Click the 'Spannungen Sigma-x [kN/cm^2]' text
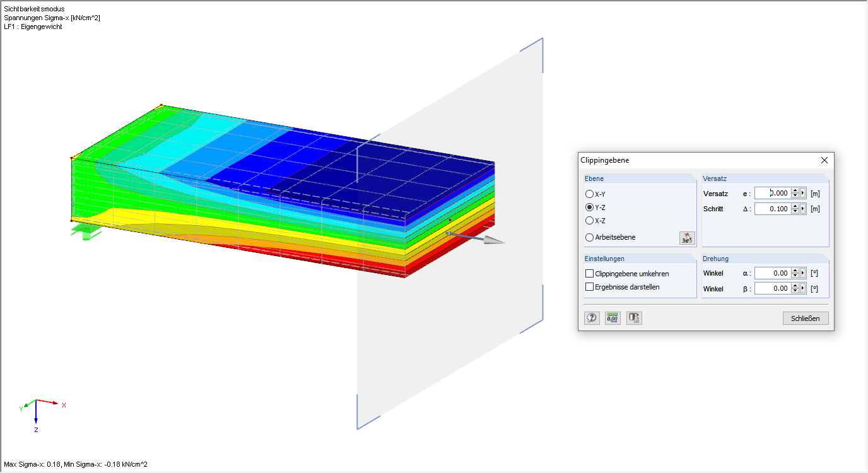This screenshot has width=868, height=473. [x=52, y=18]
